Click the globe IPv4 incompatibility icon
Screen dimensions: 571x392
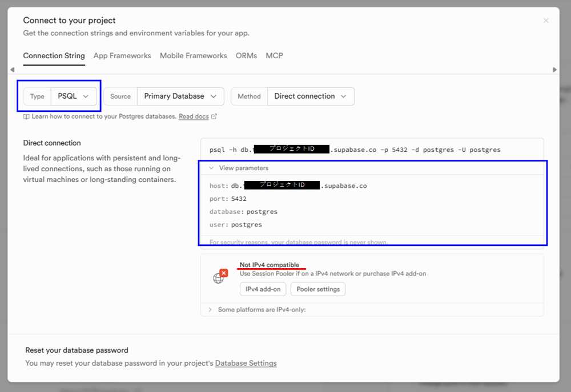tap(219, 277)
